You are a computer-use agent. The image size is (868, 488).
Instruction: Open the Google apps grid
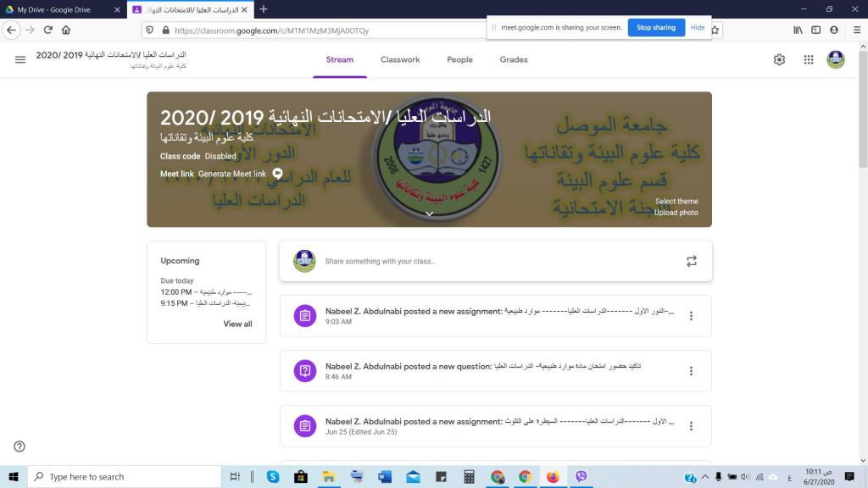tap(809, 59)
